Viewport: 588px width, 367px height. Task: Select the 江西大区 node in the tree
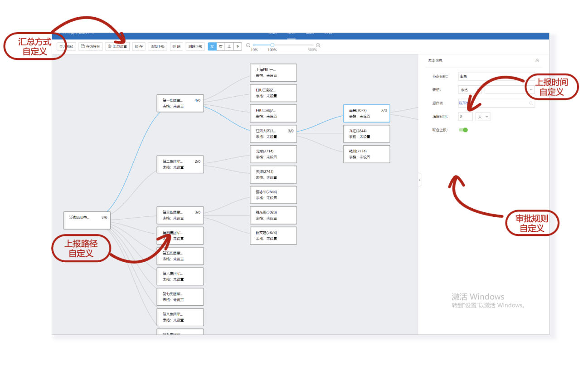pos(273,134)
